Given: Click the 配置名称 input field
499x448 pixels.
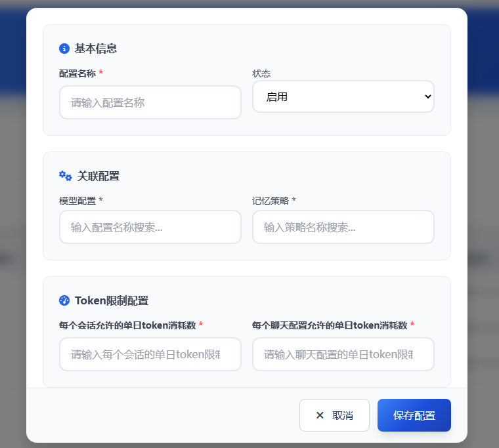Looking at the screenshot, I should (x=150, y=102).
